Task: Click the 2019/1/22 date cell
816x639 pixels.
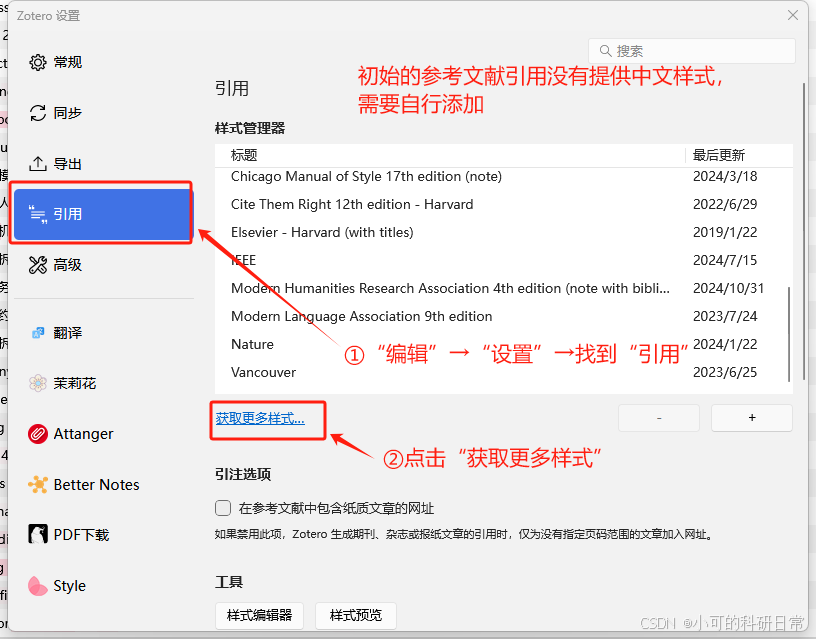Action: click(x=725, y=233)
